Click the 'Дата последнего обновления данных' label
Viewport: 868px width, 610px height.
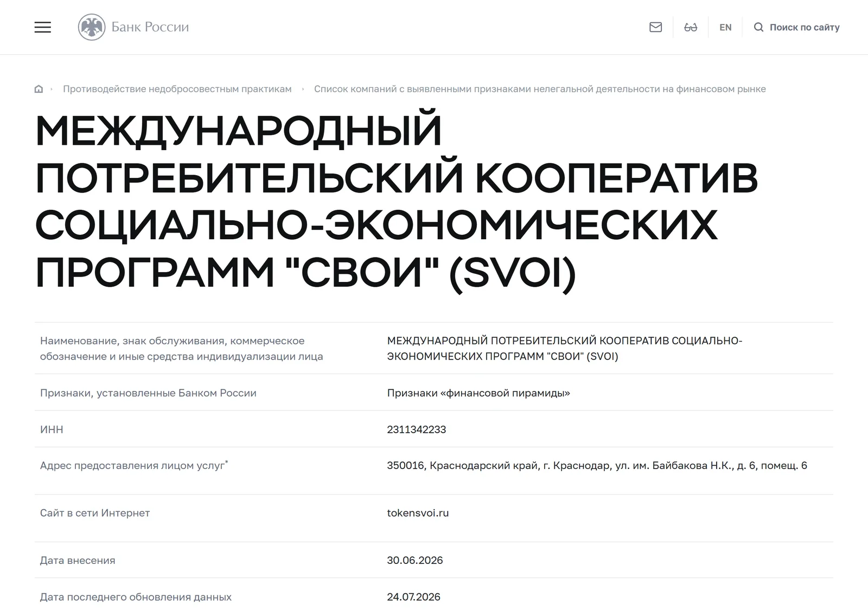coord(136,597)
